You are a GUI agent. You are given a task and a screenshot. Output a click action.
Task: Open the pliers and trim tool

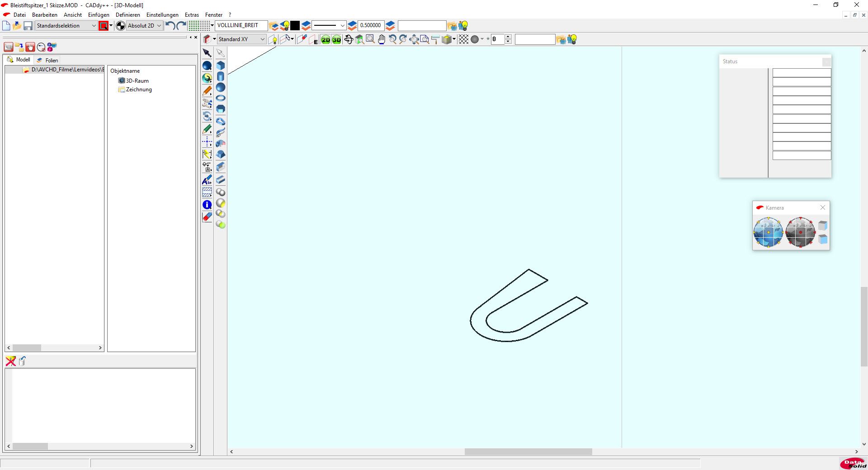point(207,103)
